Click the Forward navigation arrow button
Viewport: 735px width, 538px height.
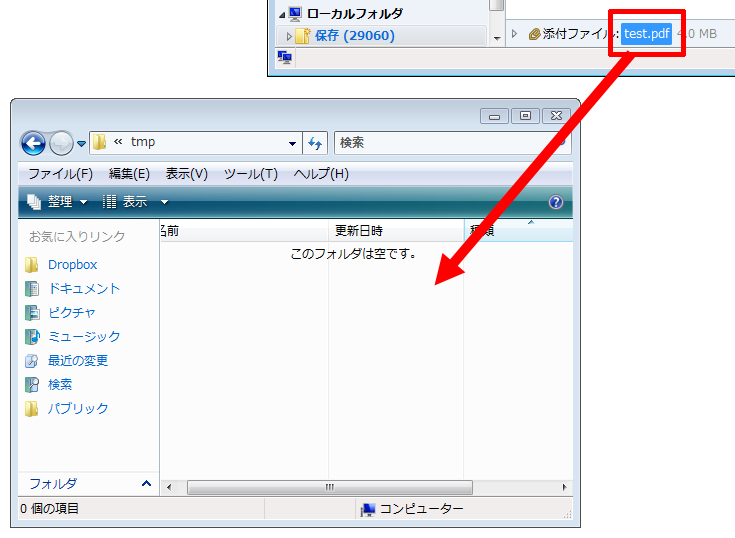tap(61, 143)
